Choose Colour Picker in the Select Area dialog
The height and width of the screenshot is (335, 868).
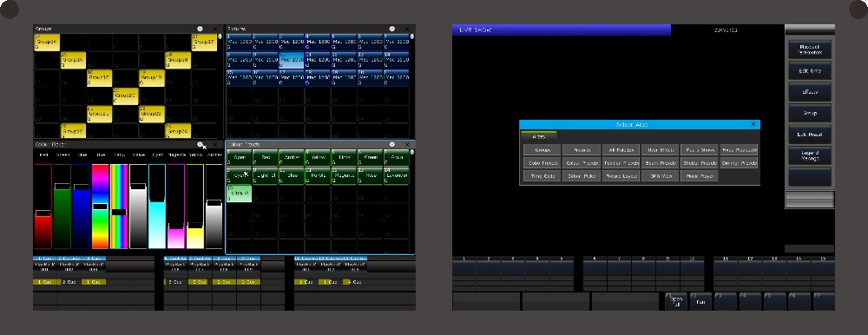coord(582,176)
